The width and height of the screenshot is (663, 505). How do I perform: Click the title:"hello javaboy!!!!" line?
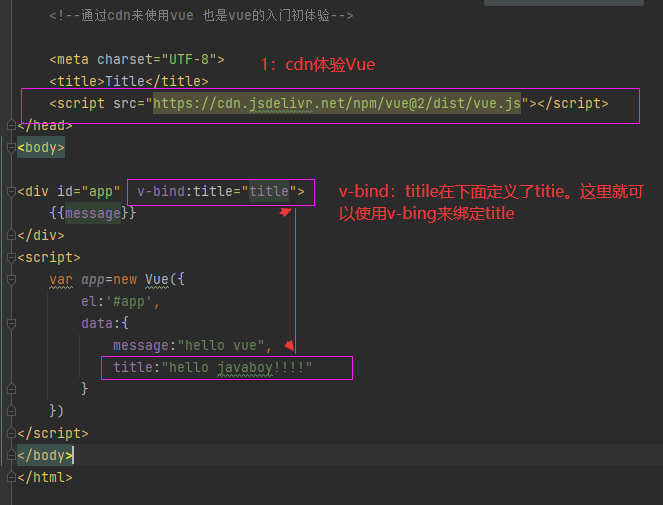coord(212,368)
